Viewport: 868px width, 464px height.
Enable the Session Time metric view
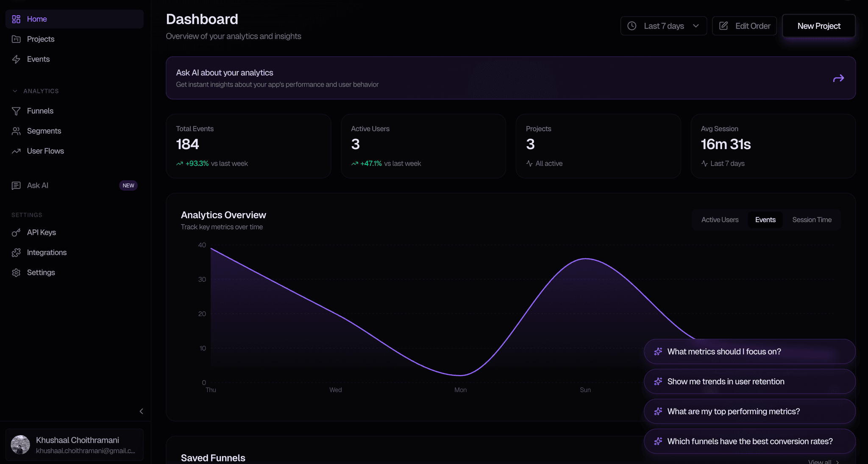tap(812, 219)
